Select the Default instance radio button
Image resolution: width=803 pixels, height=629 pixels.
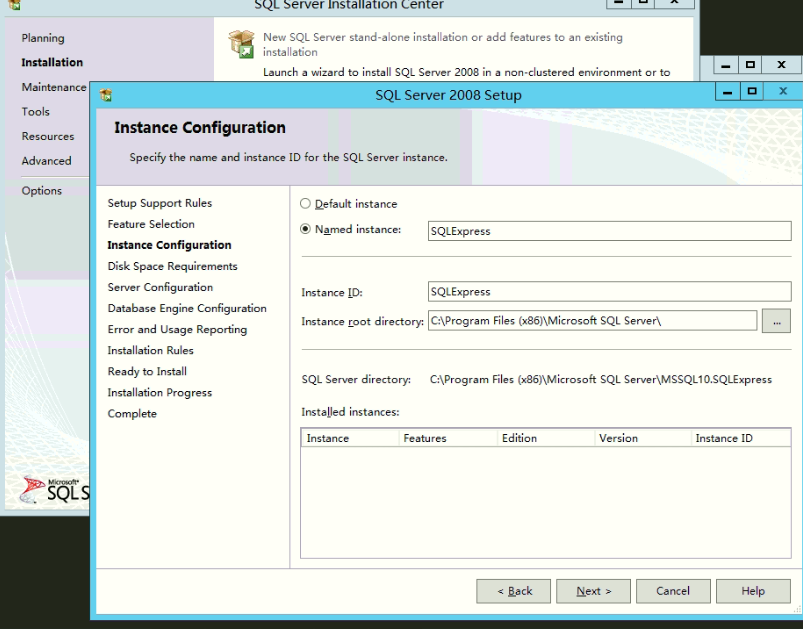(x=305, y=204)
